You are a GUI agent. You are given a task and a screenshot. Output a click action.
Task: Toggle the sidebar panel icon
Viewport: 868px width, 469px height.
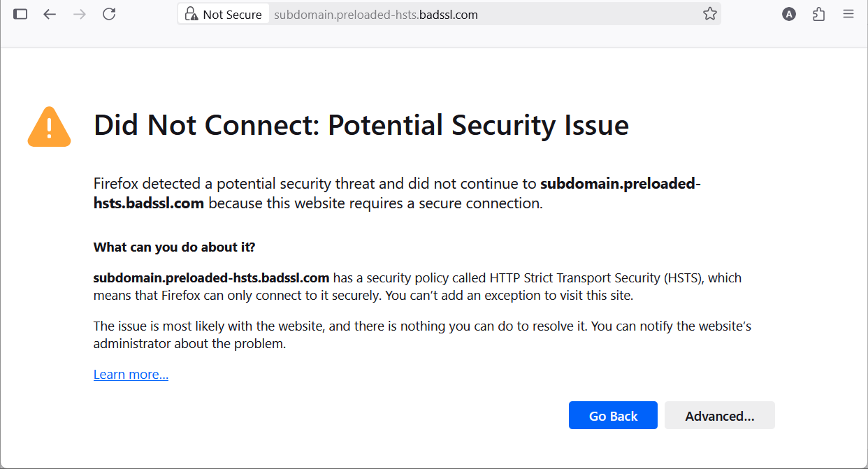click(x=20, y=14)
